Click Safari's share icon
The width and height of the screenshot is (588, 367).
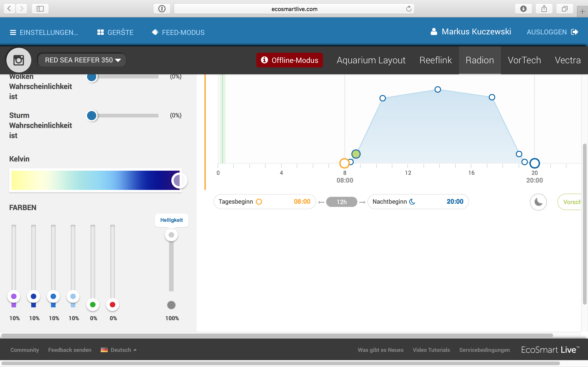tap(544, 9)
